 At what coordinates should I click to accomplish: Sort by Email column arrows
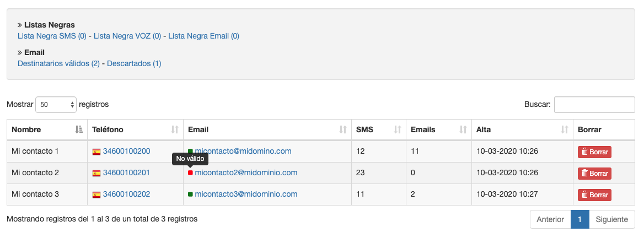[x=343, y=129]
